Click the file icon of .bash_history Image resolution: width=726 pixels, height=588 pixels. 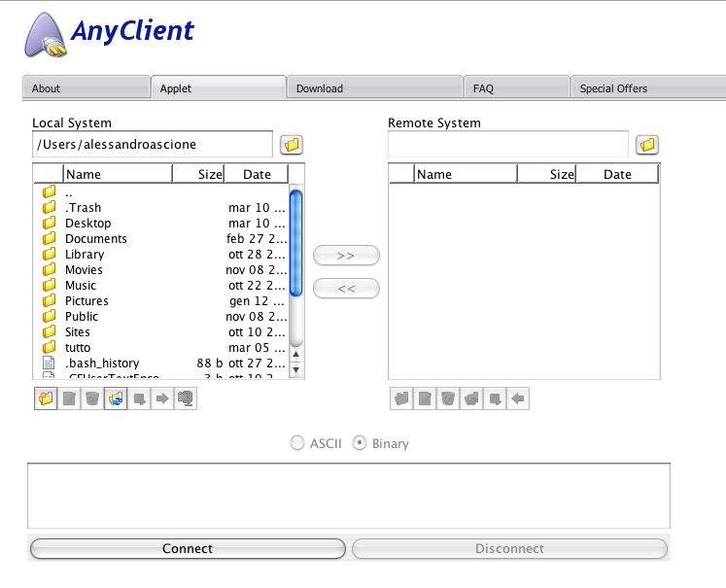tap(49, 363)
